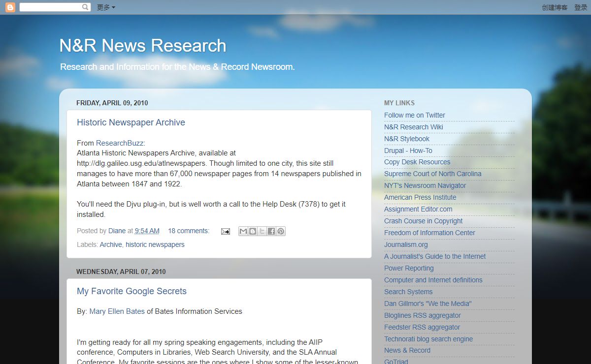Open the Blogger logo icon
The width and height of the screenshot is (591, 364).
coord(10,7)
